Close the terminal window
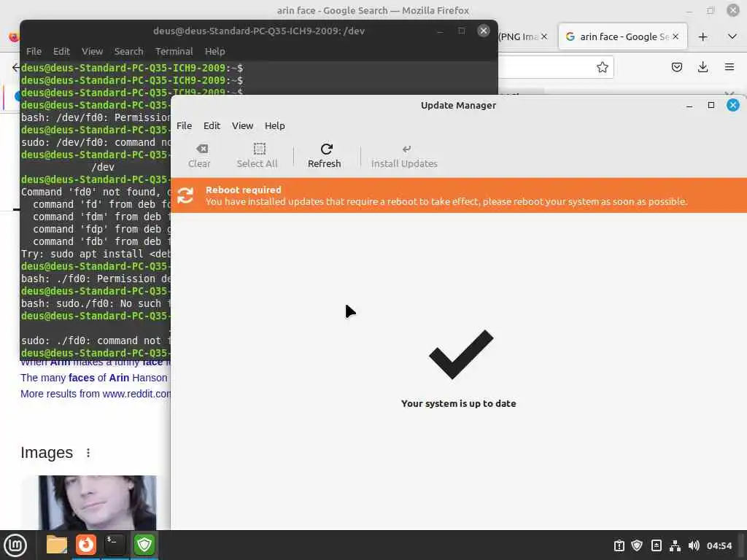747x560 pixels. pos(484,31)
